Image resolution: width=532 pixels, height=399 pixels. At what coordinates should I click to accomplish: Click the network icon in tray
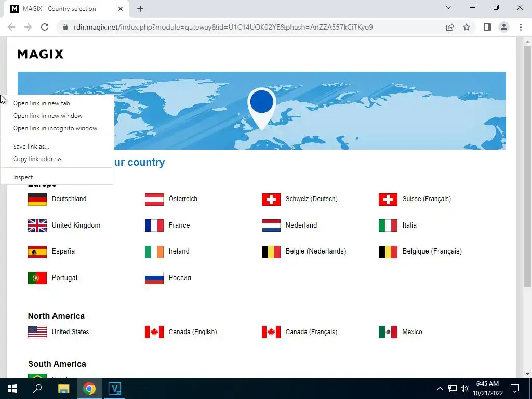453,389
